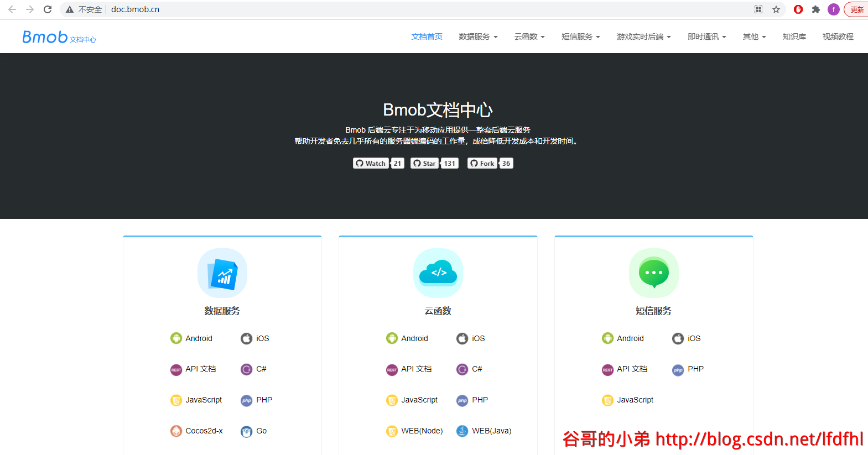Click the Go gopher icon
The width and height of the screenshot is (868, 455).
(247, 431)
